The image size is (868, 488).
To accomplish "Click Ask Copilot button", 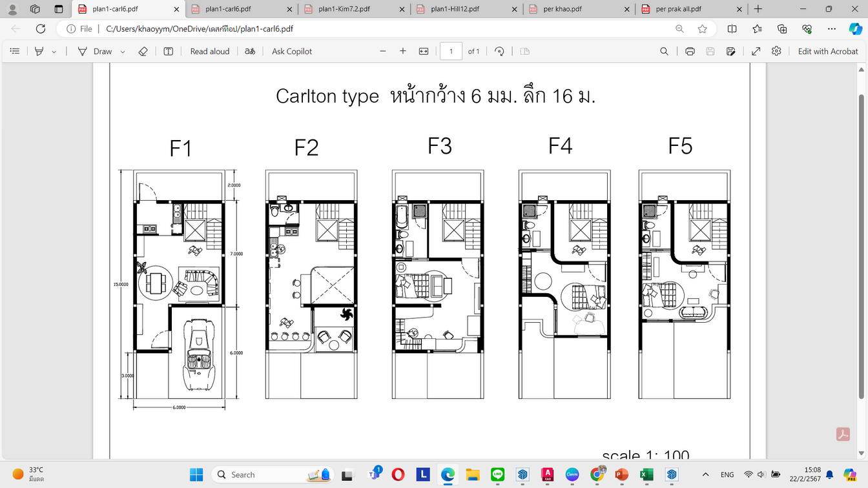I will click(x=292, y=51).
